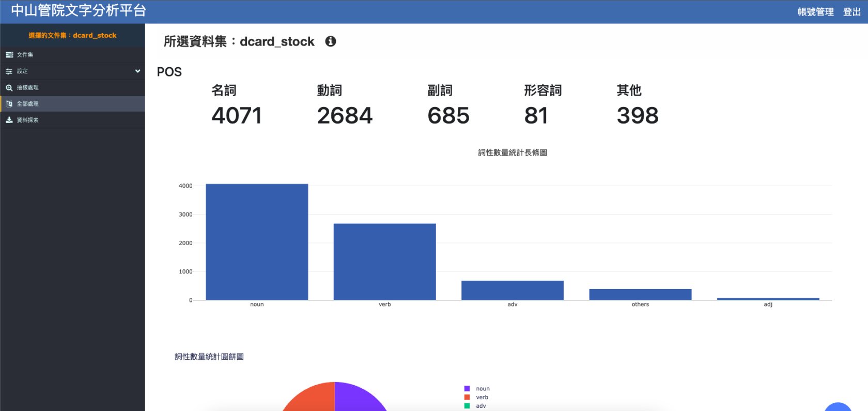Click the 形容詞 label

tap(543, 90)
